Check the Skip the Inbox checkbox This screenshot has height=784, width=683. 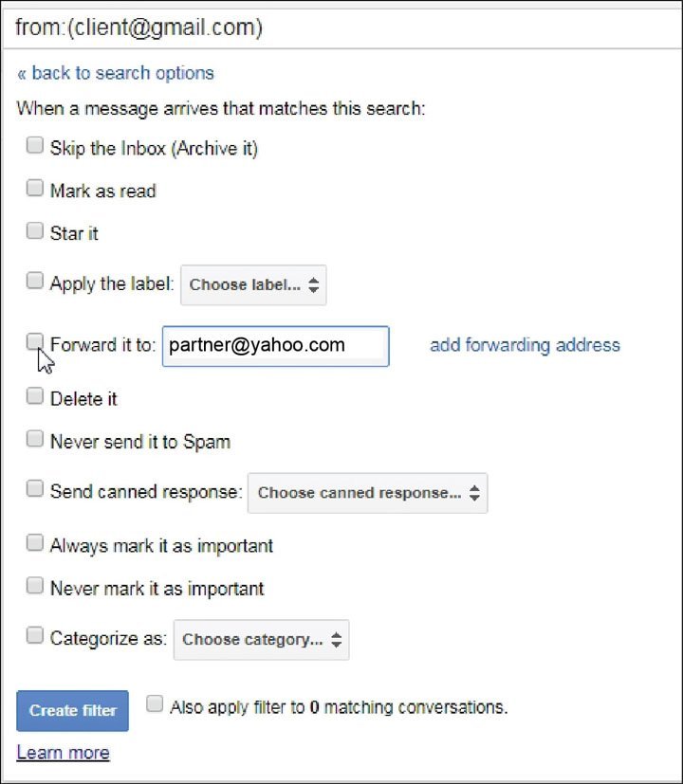point(35,146)
